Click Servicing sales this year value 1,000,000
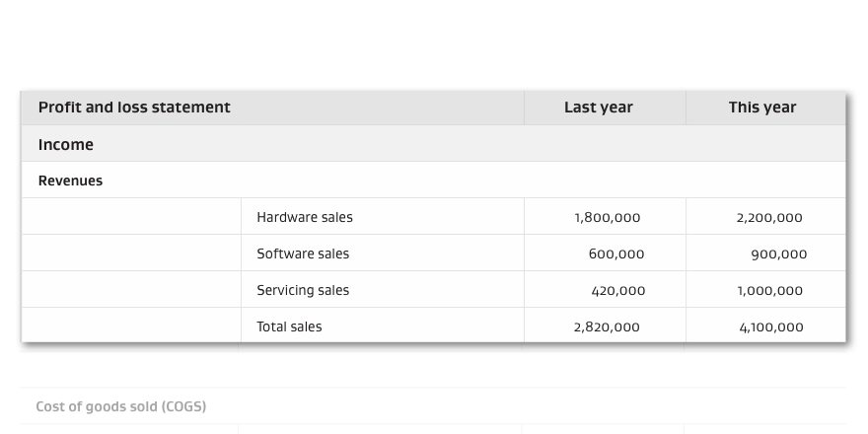868x434 pixels. (769, 291)
